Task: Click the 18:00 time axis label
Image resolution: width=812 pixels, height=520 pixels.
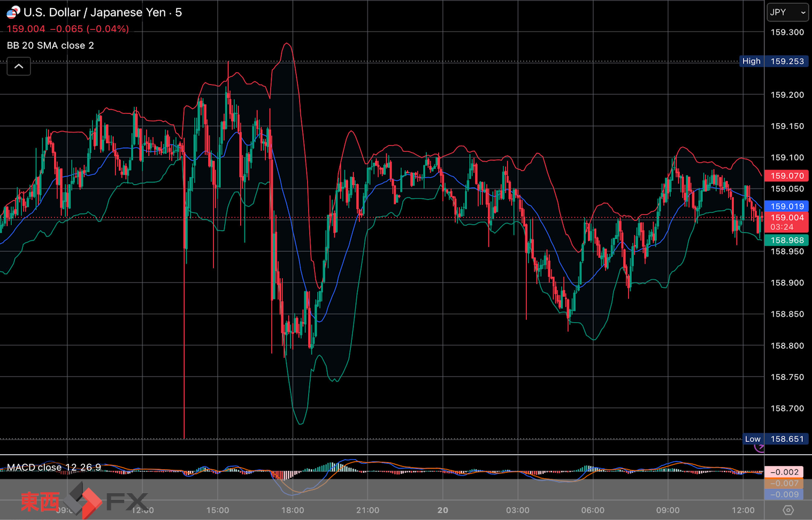Action: pyautogui.click(x=293, y=510)
